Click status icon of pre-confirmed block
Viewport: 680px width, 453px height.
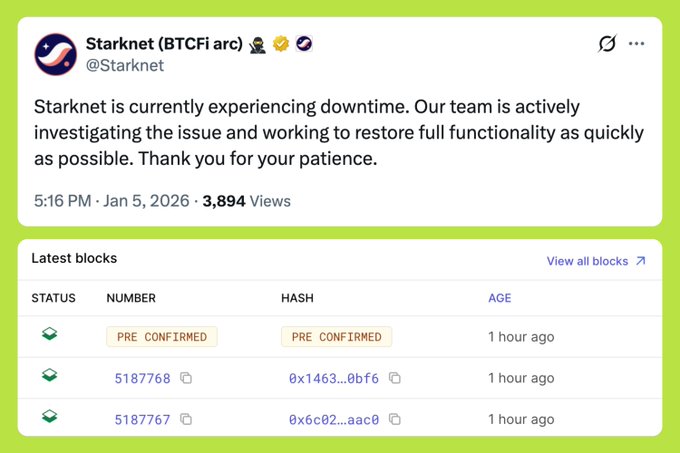49,335
